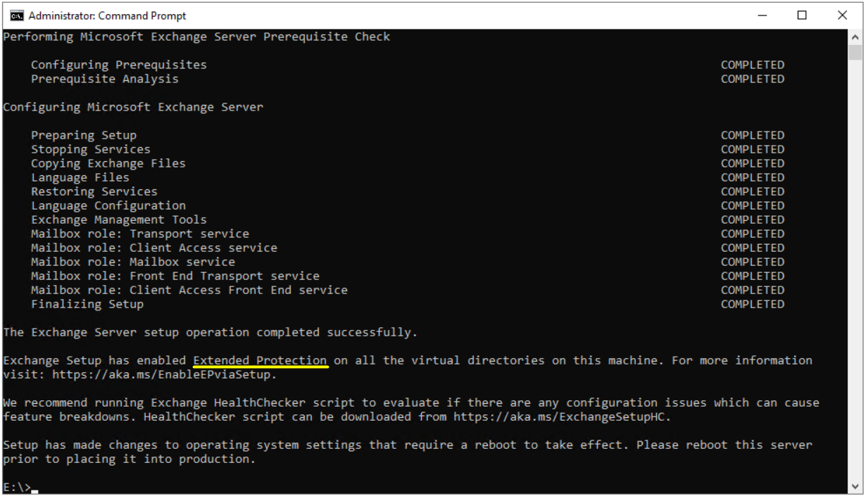Click COMPLETED status beside Finalizing Setup
The height and width of the screenshot is (496, 868).
[753, 304]
